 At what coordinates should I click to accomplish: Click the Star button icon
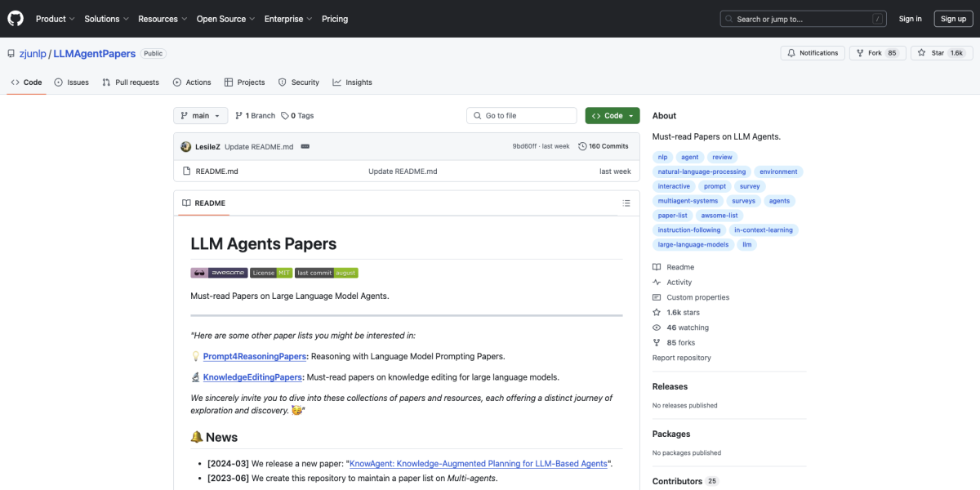pos(922,53)
